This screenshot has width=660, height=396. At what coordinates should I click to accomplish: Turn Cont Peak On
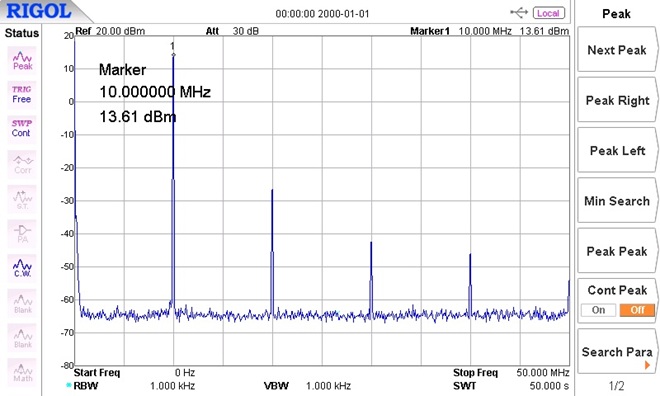[x=598, y=310]
